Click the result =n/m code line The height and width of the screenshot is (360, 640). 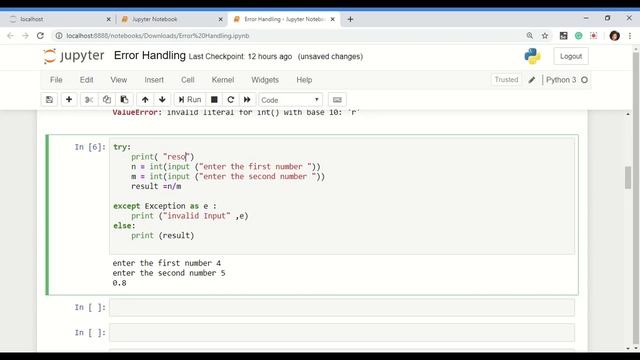coord(156,187)
